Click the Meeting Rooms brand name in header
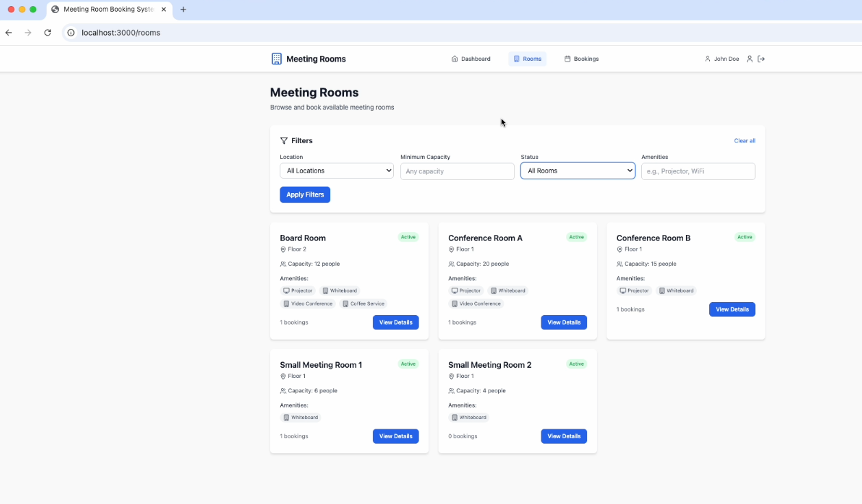Screen dimensions: 862x504 pos(316,59)
